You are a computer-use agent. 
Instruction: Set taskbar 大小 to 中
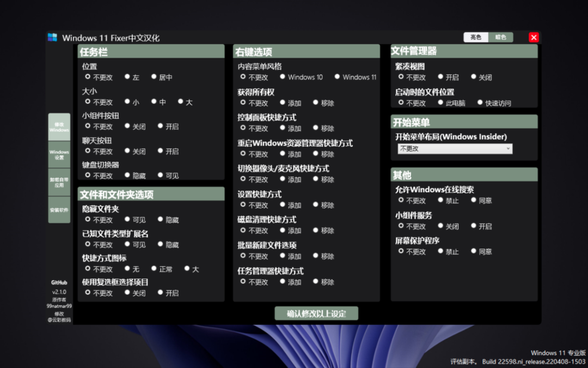click(x=158, y=102)
